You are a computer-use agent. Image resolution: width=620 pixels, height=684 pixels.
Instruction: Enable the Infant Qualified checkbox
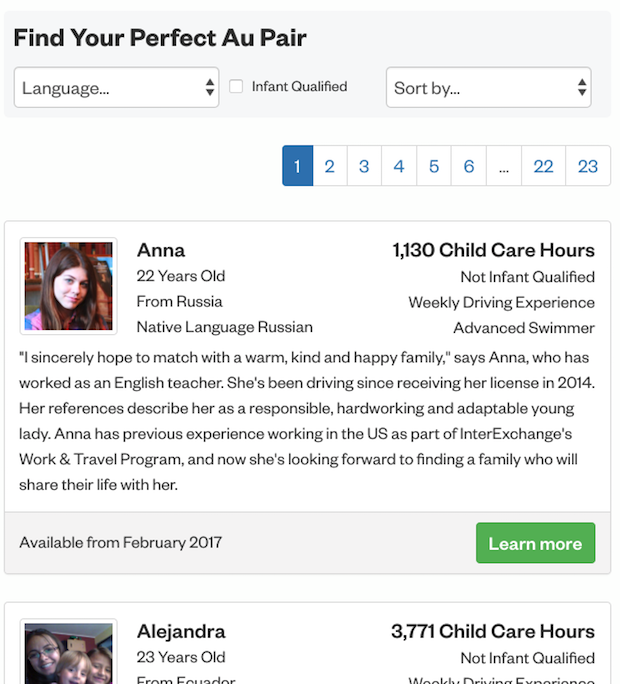(x=236, y=86)
